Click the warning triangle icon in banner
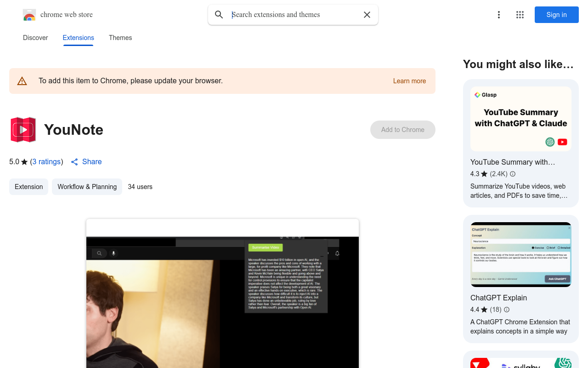This screenshot has height=368, width=588. point(22,81)
